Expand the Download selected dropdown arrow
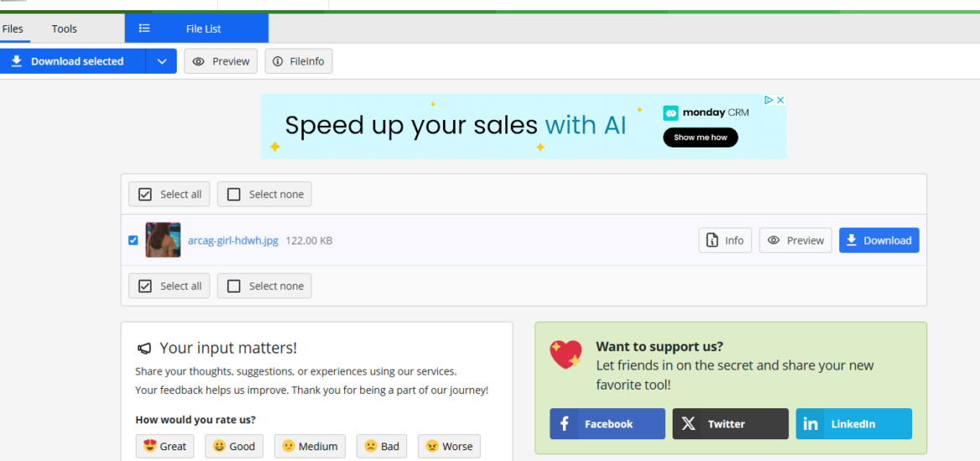 pyautogui.click(x=162, y=61)
